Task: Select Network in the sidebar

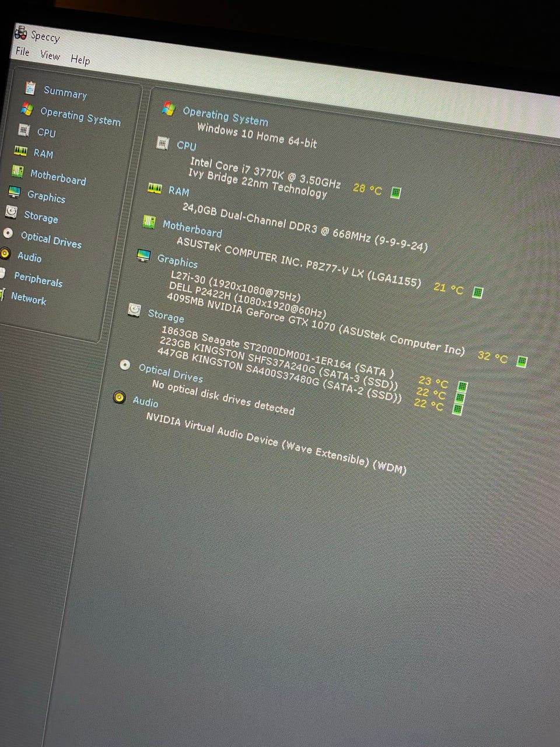Action: tap(29, 298)
